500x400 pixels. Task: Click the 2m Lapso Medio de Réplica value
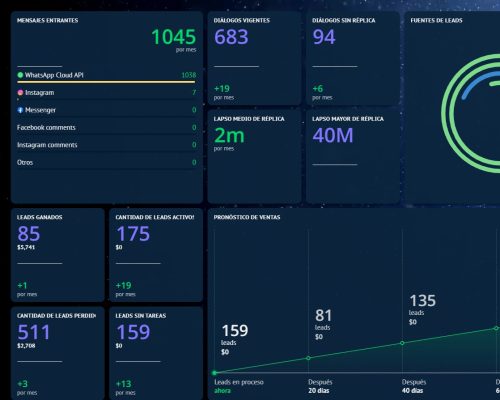click(229, 135)
